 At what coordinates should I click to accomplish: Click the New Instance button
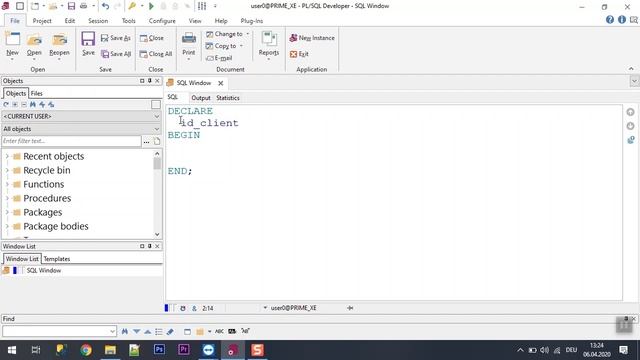[312, 38]
